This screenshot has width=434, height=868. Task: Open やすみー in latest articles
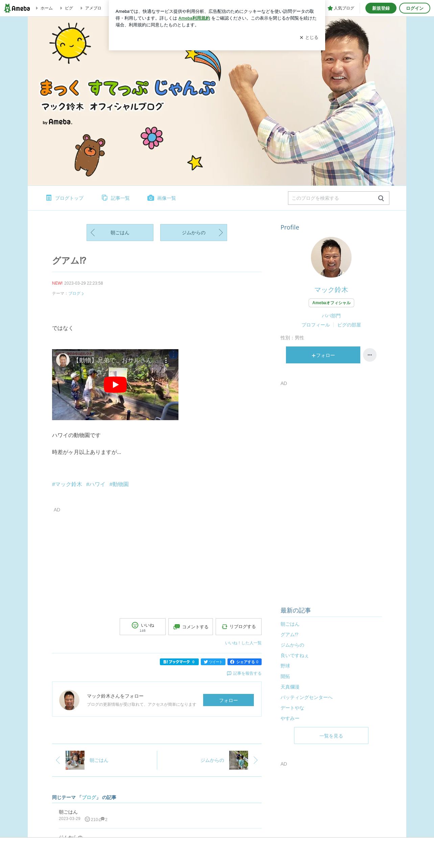click(x=290, y=718)
